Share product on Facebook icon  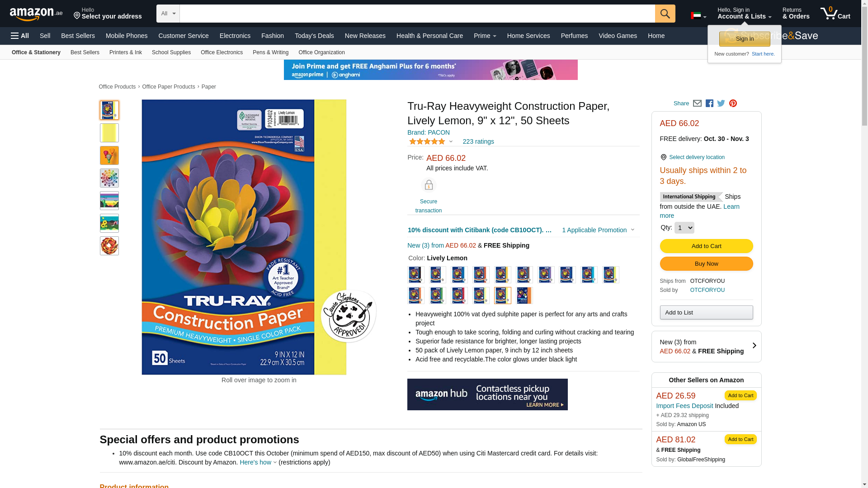pyautogui.click(x=709, y=103)
